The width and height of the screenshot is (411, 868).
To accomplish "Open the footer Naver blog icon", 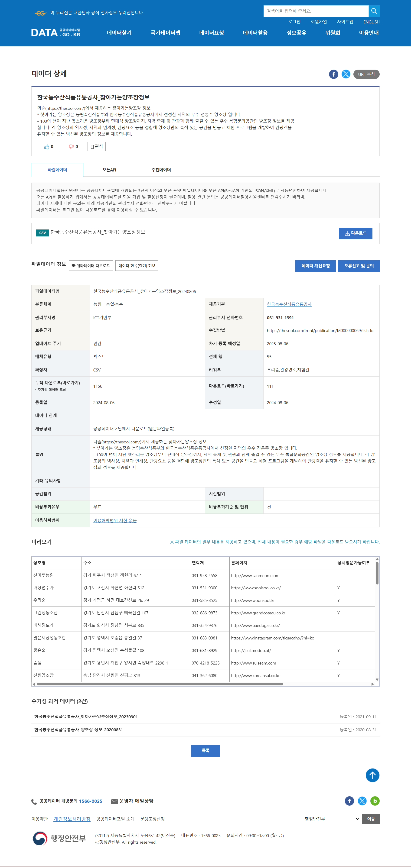I will tap(375, 801).
